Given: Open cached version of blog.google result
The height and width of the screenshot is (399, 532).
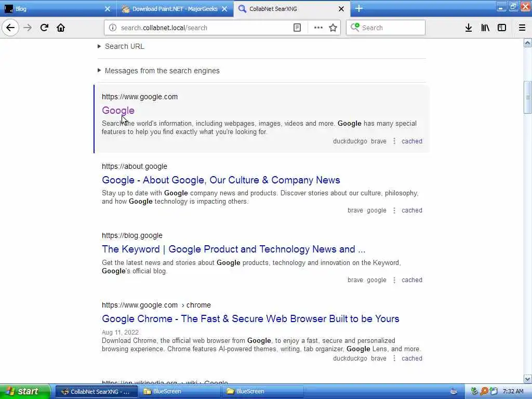Looking at the screenshot, I should (412, 280).
